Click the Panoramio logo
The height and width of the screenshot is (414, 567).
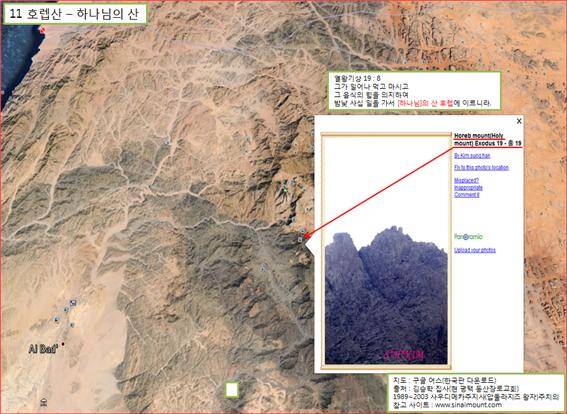(468, 237)
